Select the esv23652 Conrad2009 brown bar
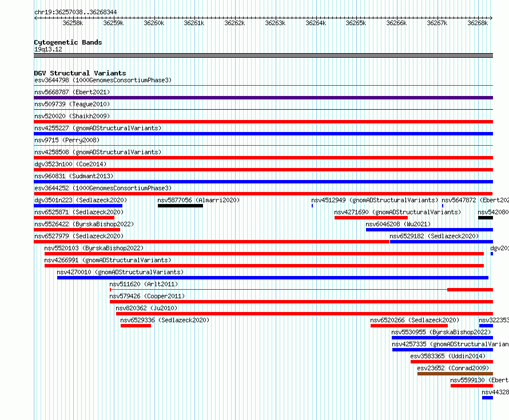 (455, 374)
